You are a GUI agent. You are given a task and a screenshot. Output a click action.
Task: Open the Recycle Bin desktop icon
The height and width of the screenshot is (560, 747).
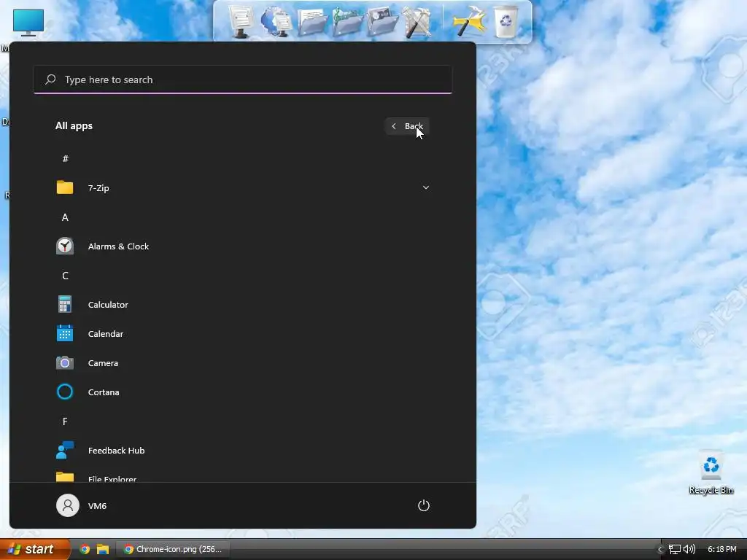(711, 472)
